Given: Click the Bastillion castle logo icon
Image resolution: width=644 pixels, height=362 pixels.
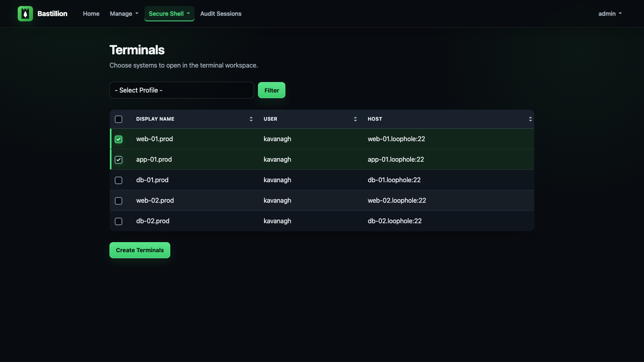Looking at the screenshot, I should click(25, 14).
